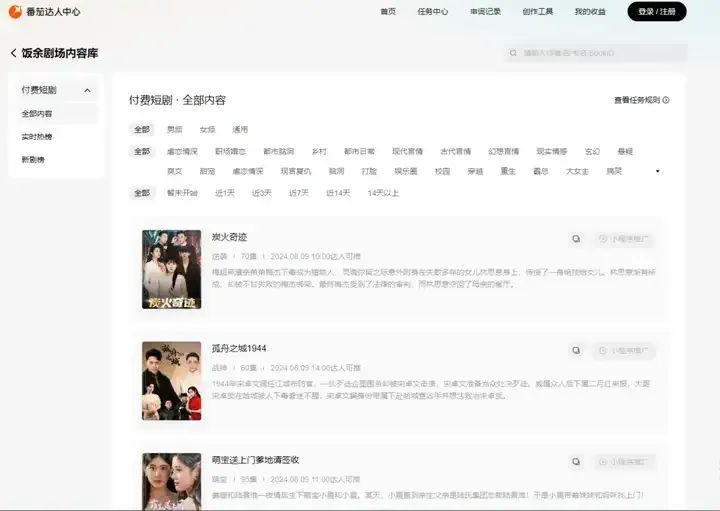Select 全部 in the 男频/女频 filter row

pos(142,129)
